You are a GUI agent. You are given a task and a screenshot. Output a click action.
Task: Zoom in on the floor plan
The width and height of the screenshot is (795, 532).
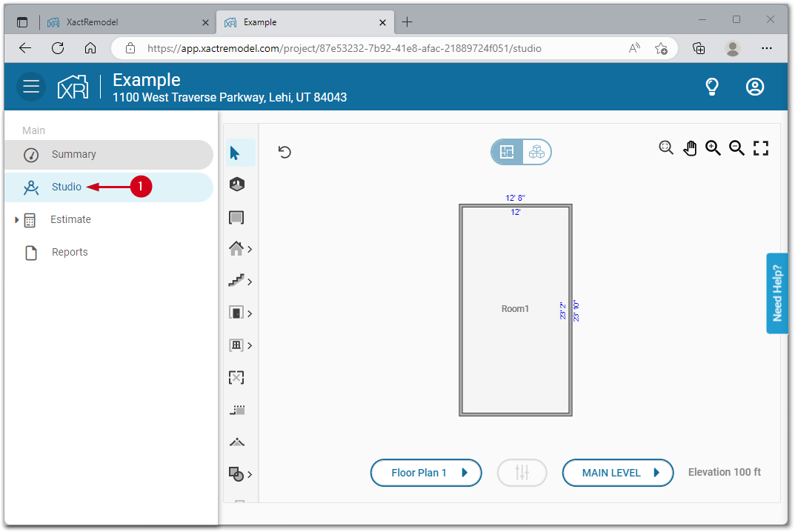click(x=713, y=147)
